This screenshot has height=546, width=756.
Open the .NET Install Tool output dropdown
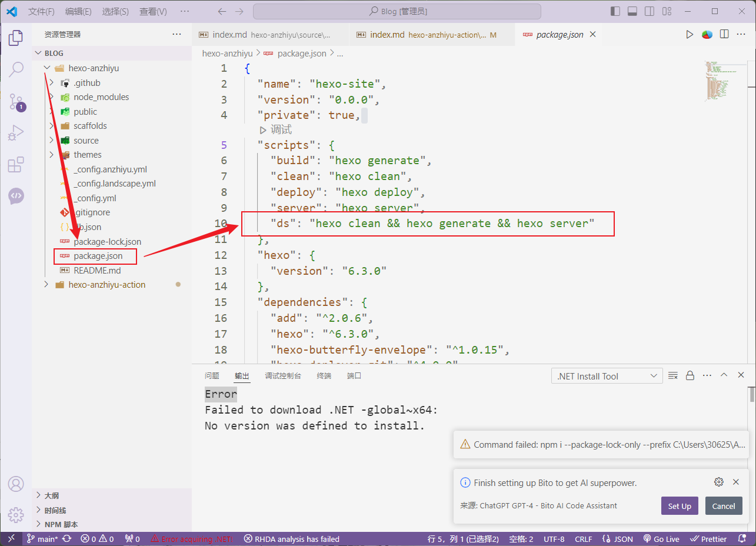607,376
